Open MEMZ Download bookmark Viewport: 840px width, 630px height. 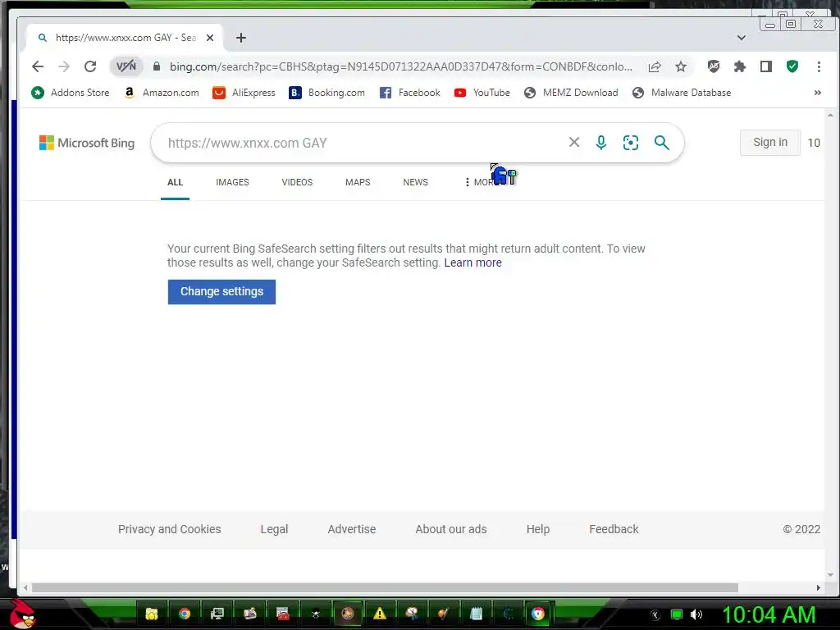[x=571, y=93]
